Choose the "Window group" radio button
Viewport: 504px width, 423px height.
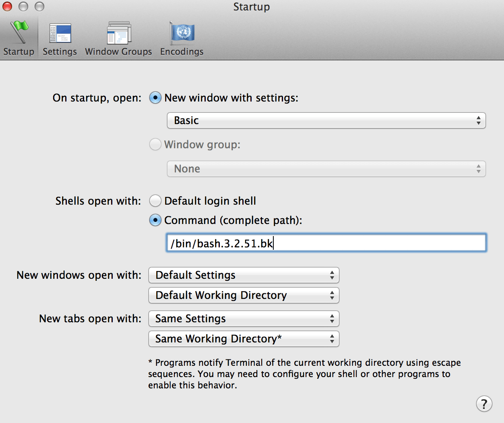(155, 144)
